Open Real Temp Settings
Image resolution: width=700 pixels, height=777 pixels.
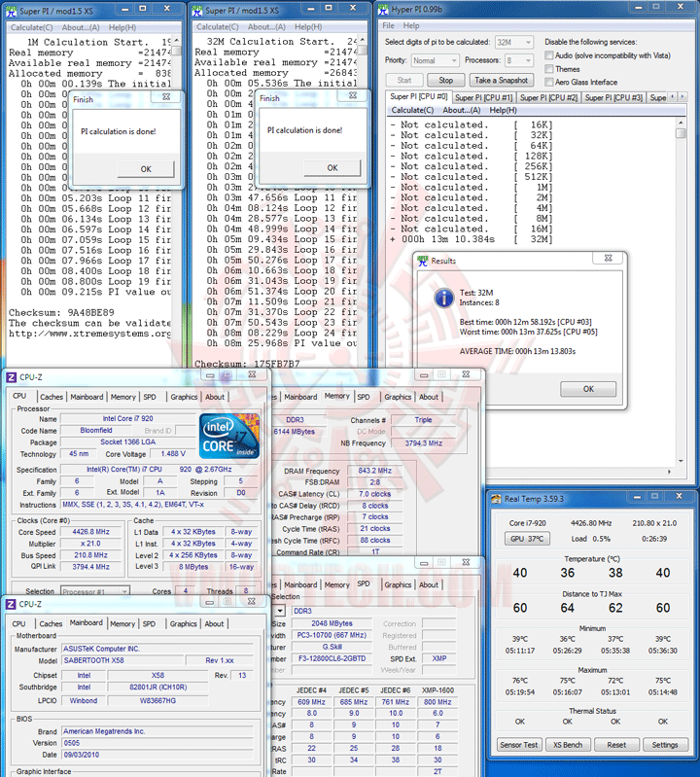[664, 745]
